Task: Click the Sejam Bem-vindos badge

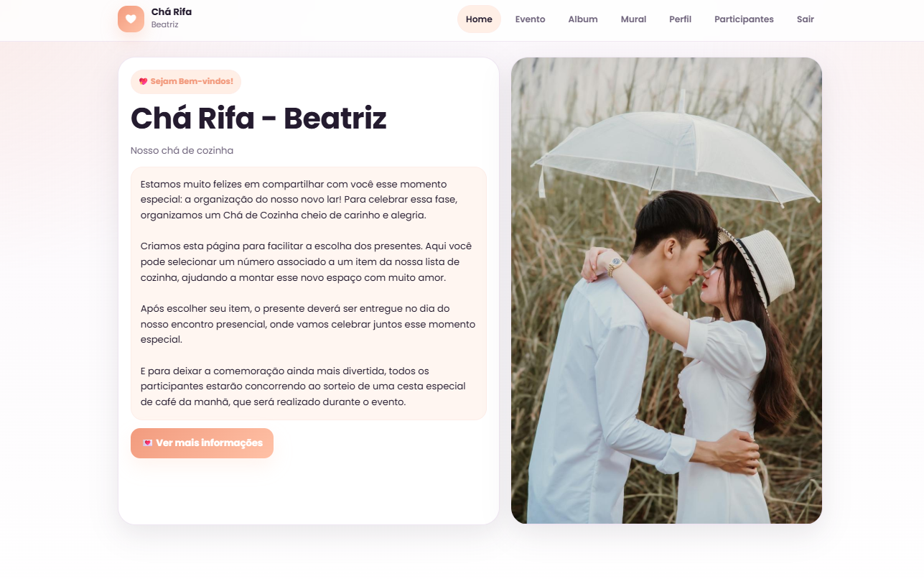Action: click(186, 82)
